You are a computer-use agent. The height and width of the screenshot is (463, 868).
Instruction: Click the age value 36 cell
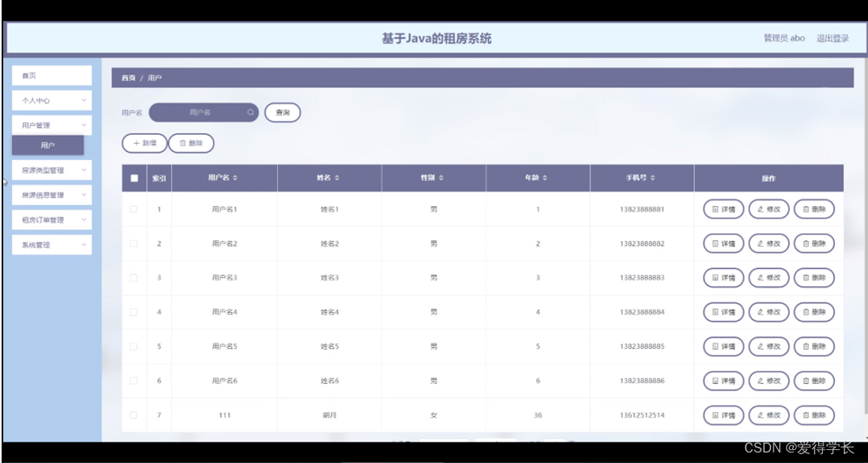tap(538, 415)
